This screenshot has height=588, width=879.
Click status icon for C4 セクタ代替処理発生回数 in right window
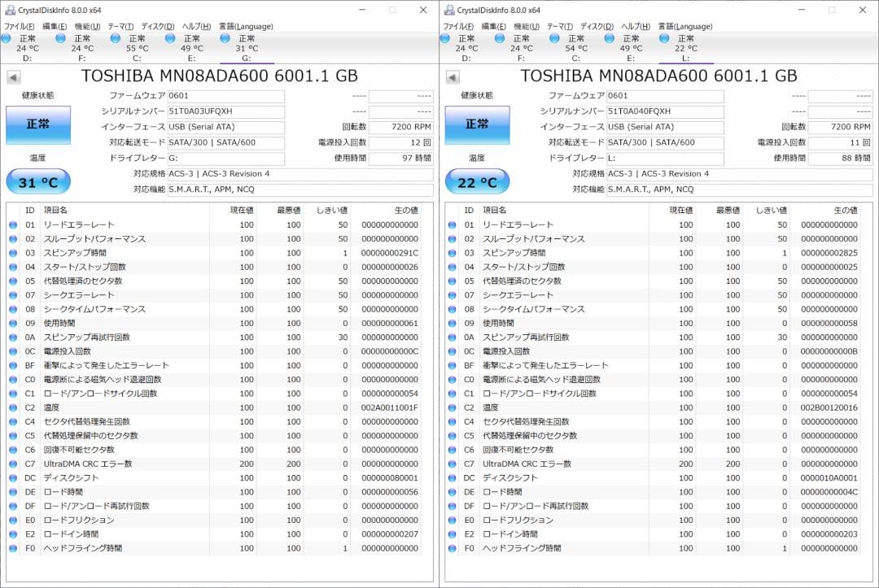pyautogui.click(x=452, y=421)
